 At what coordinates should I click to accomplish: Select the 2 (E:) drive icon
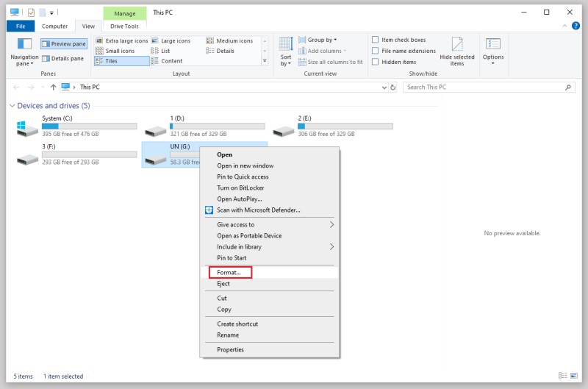point(282,129)
